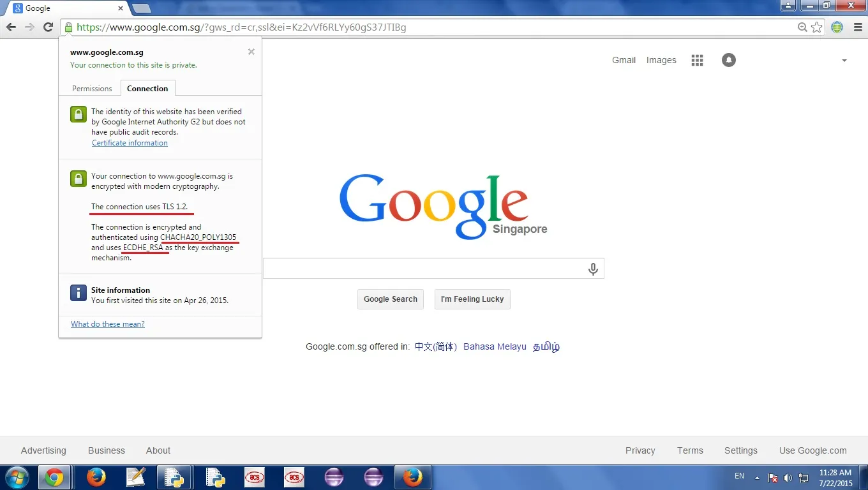The width and height of the screenshot is (868, 490).
Task: Click the Google logo
Action: point(433,205)
